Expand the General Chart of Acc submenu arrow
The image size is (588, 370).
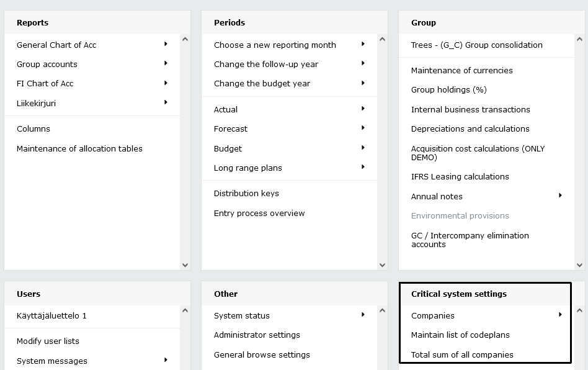[166, 44]
